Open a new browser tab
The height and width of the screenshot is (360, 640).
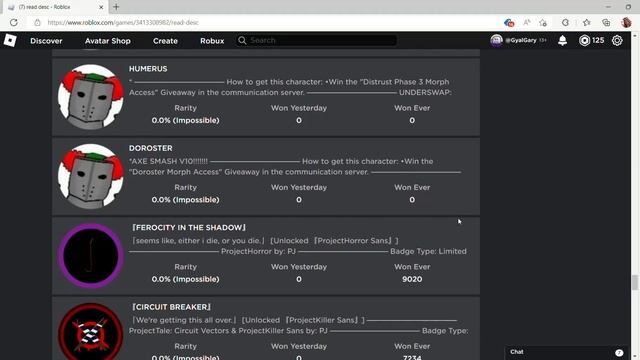(x=116, y=7)
